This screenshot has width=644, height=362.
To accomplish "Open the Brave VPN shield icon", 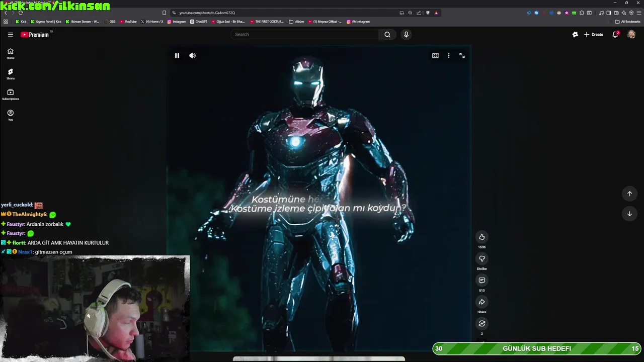I will [631, 13].
